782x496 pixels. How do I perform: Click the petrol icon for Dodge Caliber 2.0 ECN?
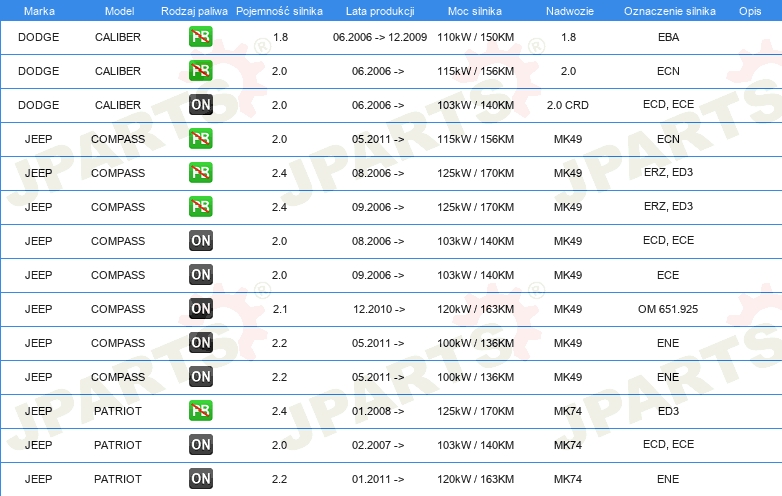click(200, 71)
